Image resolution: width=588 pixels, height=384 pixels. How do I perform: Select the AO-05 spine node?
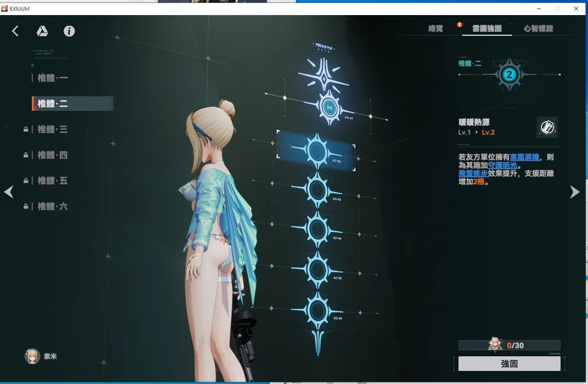318,270
